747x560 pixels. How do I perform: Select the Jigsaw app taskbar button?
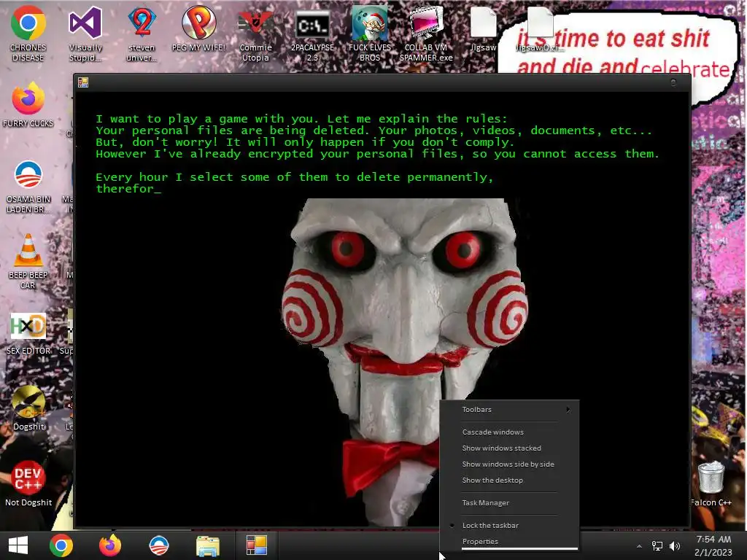point(256,545)
